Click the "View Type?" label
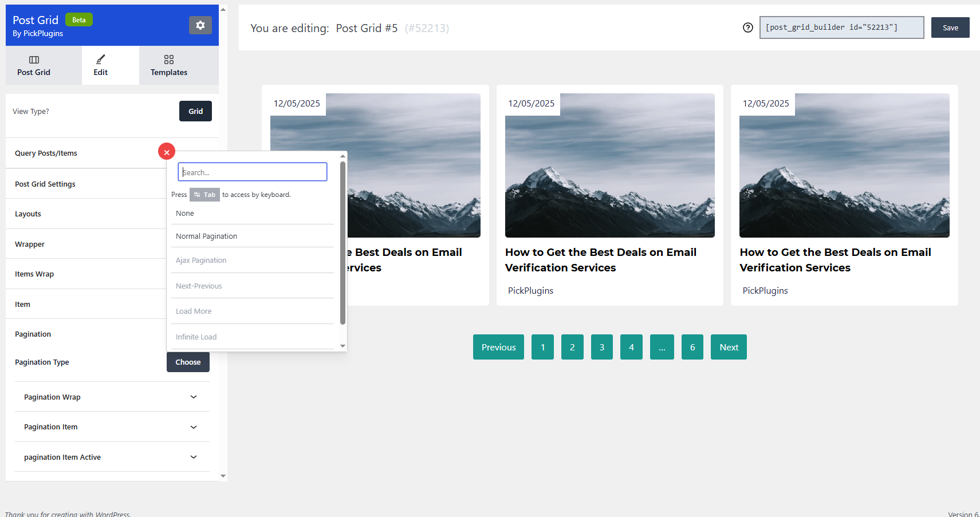Screen dimensions: 980x517 tap(31, 111)
